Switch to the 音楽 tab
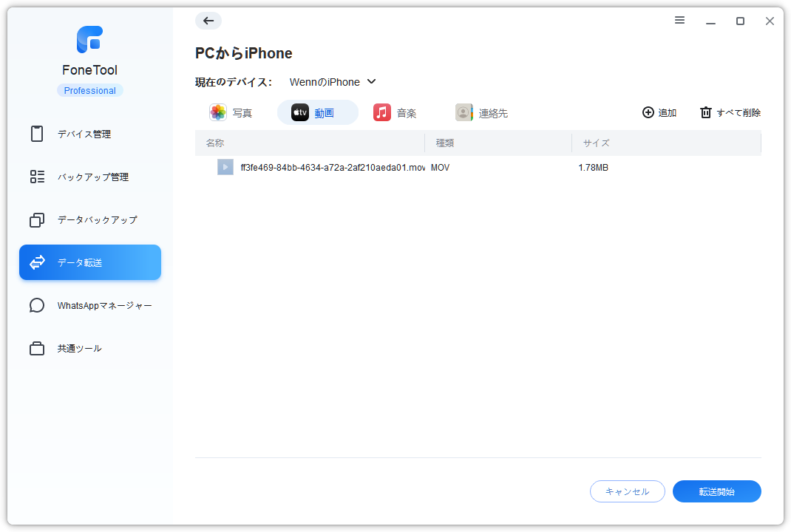This screenshot has width=791, height=532. [x=395, y=113]
